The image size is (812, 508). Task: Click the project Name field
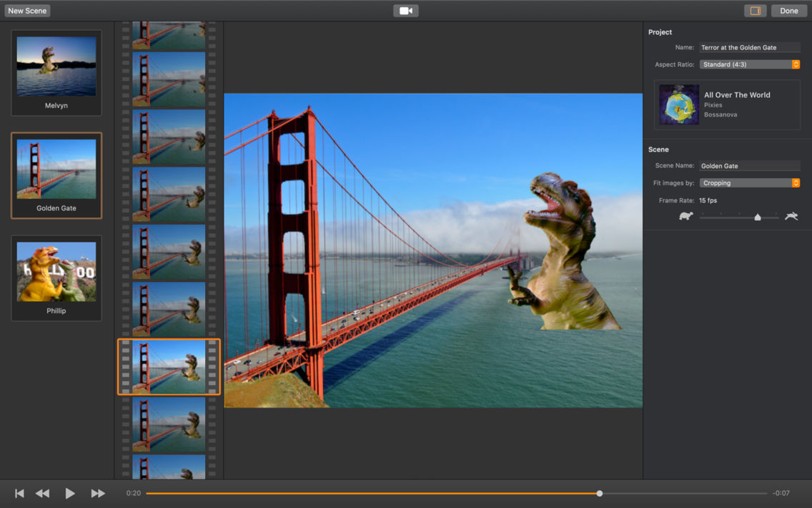click(x=749, y=47)
